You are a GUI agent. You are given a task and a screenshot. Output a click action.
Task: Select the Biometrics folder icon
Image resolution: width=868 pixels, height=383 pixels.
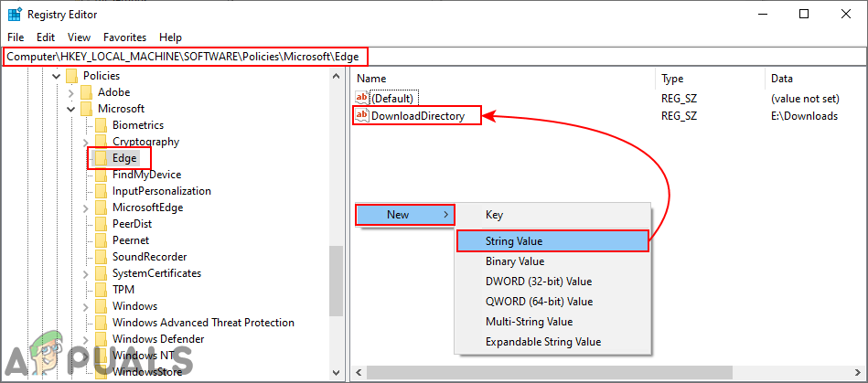tap(101, 125)
